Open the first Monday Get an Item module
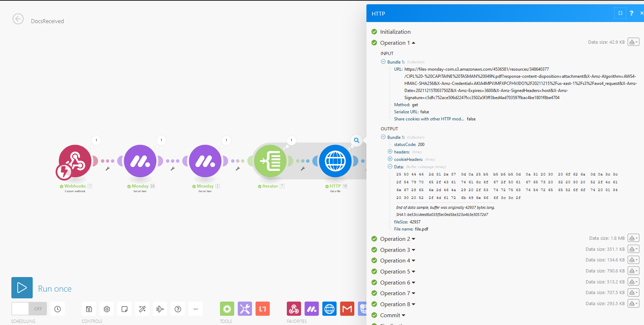The height and width of the screenshot is (325, 644). pos(140,161)
